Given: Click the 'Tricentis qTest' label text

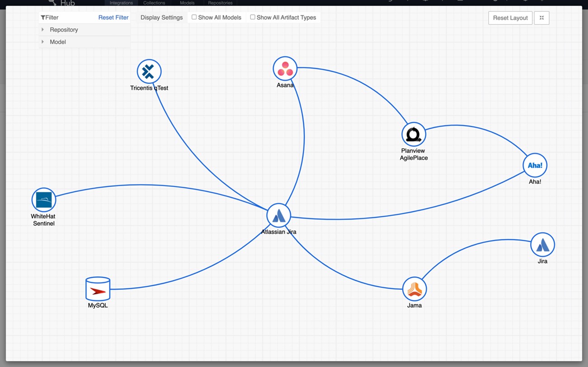Looking at the screenshot, I should point(149,88).
